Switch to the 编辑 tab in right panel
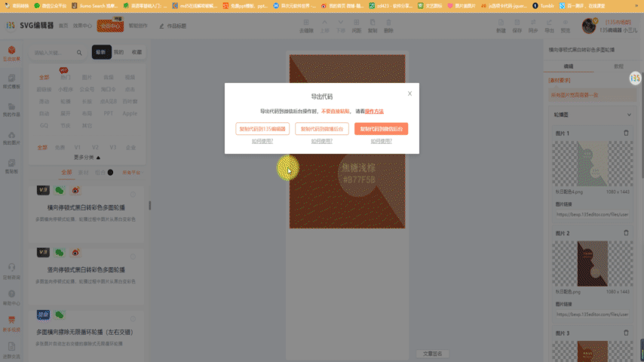644x362 pixels. point(569,66)
